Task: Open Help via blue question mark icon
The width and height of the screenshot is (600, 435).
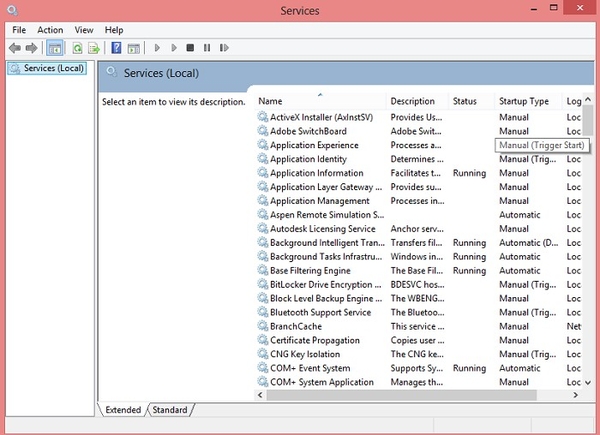Action: tap(116, 47)
